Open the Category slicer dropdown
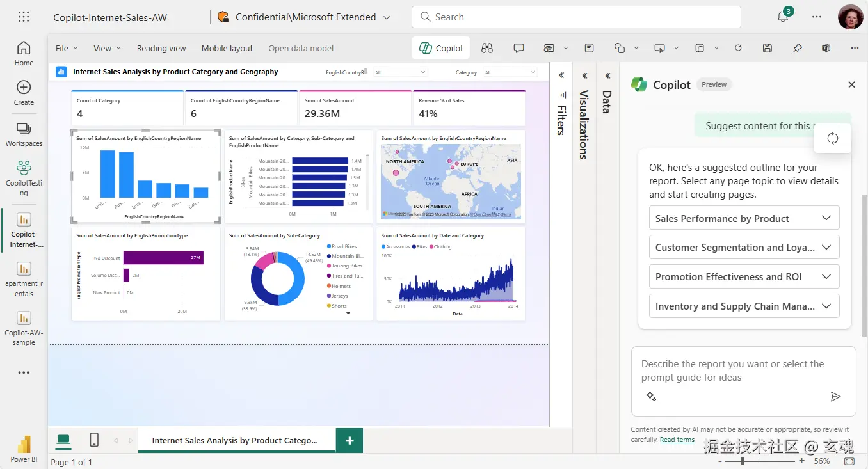The image size is (868, 469). tap(510, 72)
